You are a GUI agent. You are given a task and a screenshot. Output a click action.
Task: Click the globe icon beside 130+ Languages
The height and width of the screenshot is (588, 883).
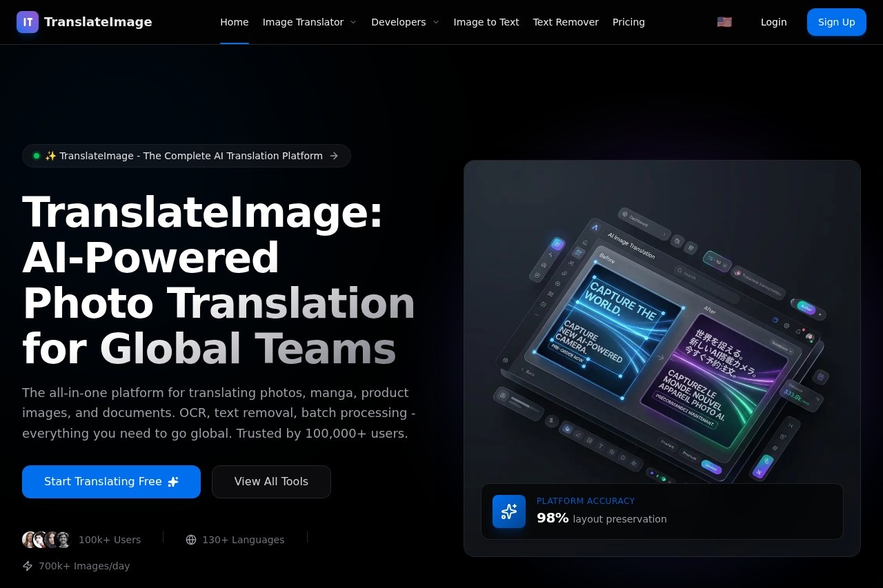(x=191, y=540)
